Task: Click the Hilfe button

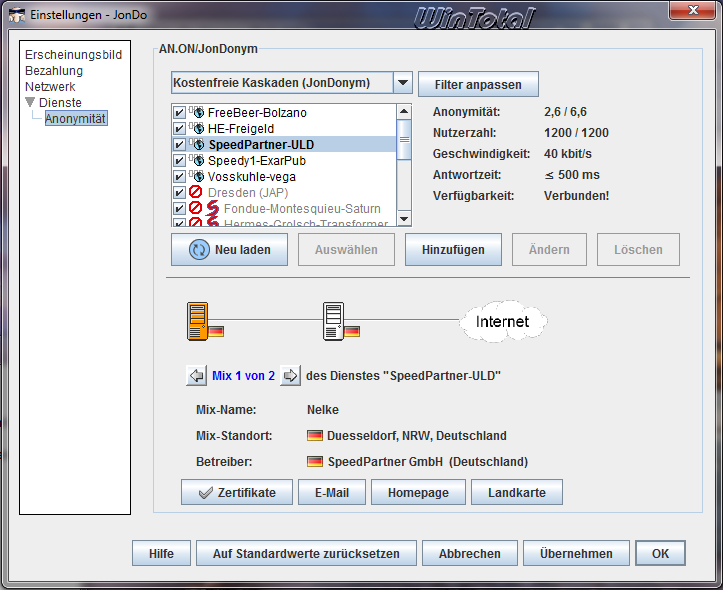Action: [x=161, y=553]
